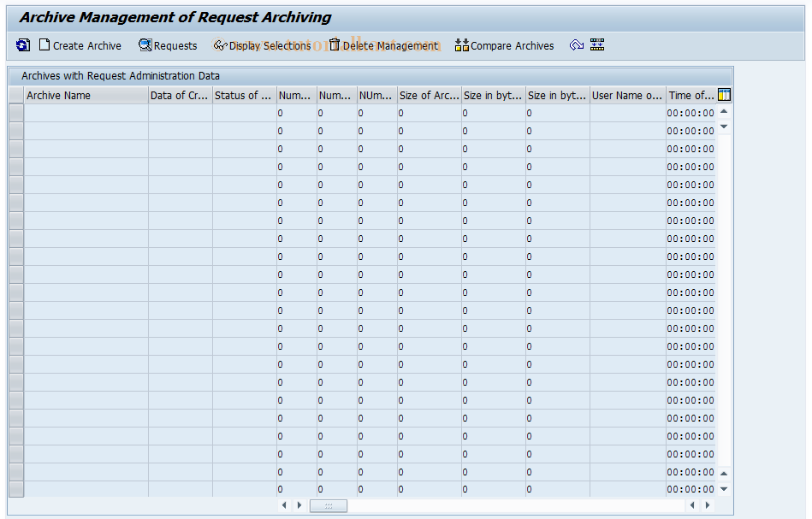The width and height of the screenshot is (812, 519).
Task: Click the top vertical scroll-up arrow
Action: click(x=724, y=112)
